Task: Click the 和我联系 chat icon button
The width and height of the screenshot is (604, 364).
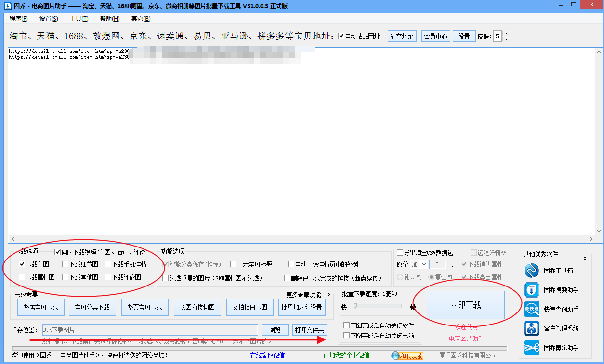Action: (x=407, y=356)
